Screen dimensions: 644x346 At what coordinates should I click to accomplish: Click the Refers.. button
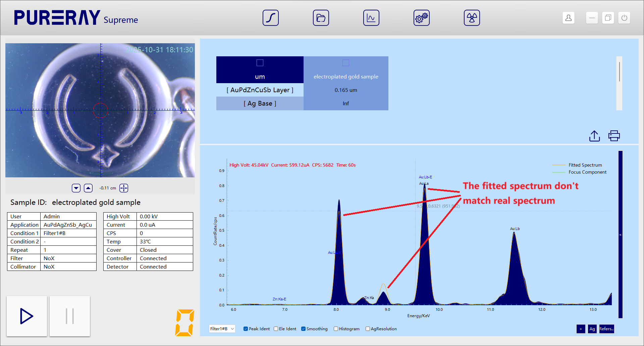(606, 329)
